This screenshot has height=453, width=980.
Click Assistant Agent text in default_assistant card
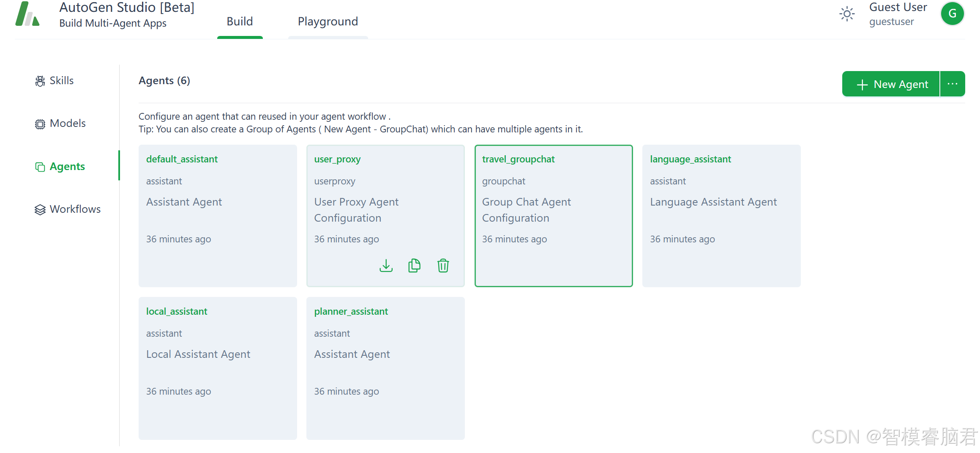[184, 202]
